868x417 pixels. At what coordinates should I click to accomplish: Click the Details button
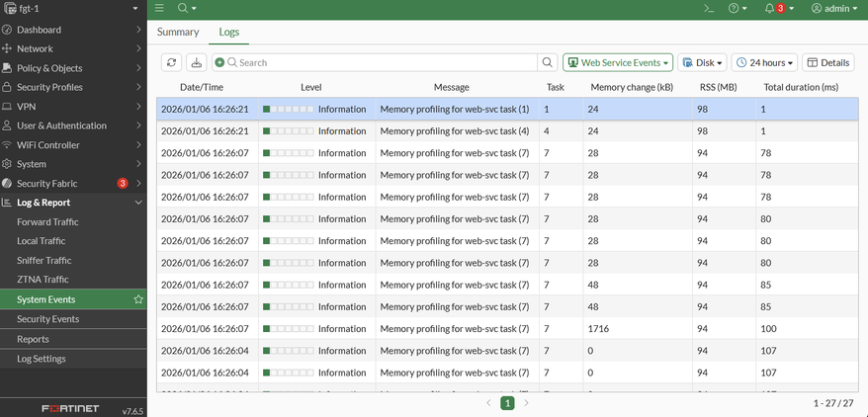tap(827, 62)
